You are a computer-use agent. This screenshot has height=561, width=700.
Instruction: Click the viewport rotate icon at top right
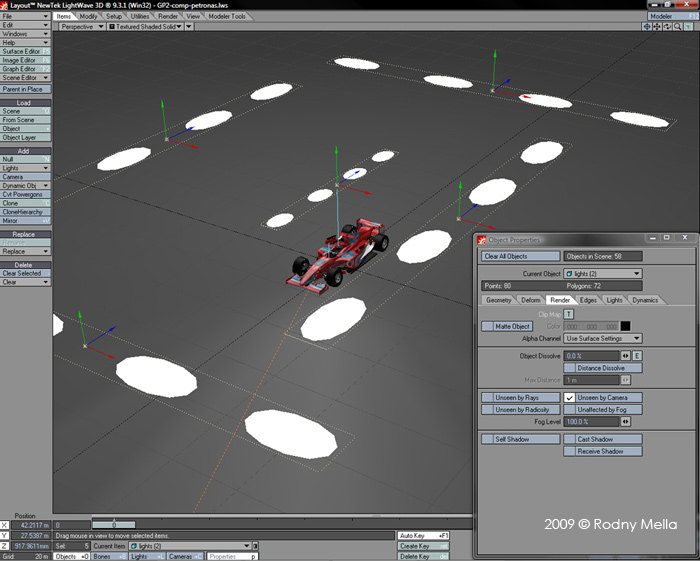pos(667,27)
